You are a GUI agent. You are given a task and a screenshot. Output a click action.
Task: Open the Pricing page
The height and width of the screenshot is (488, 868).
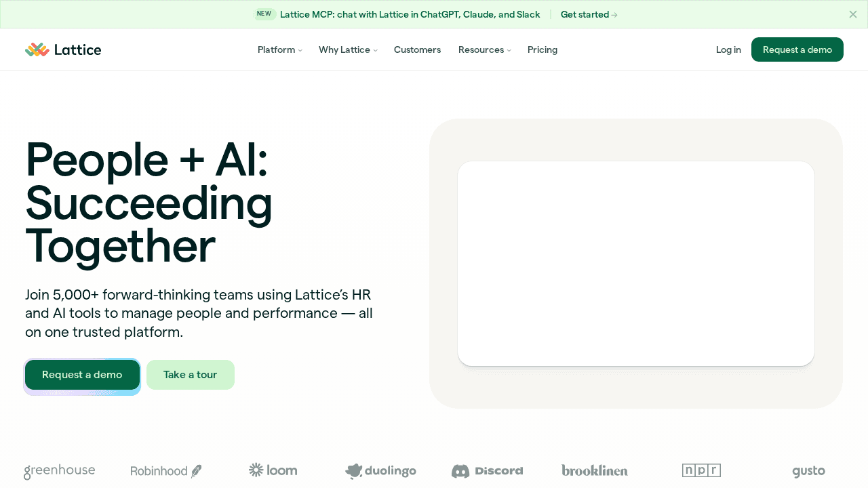542,49
